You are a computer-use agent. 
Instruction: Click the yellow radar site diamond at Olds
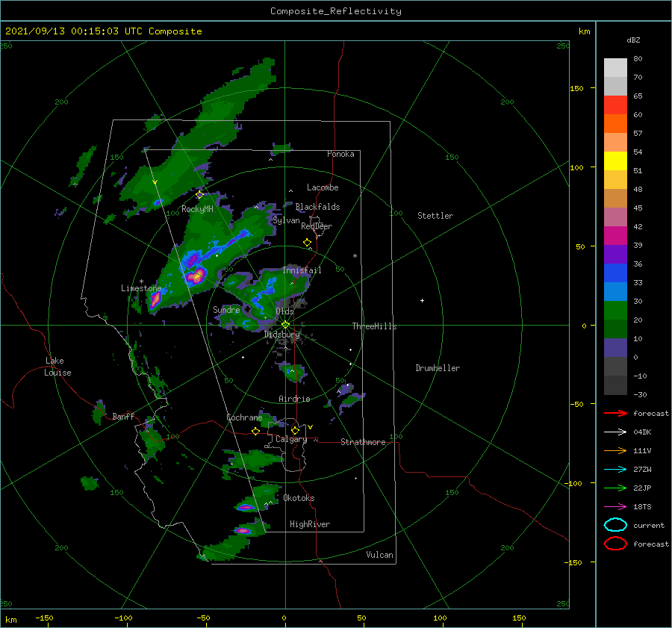click(285, 325)
